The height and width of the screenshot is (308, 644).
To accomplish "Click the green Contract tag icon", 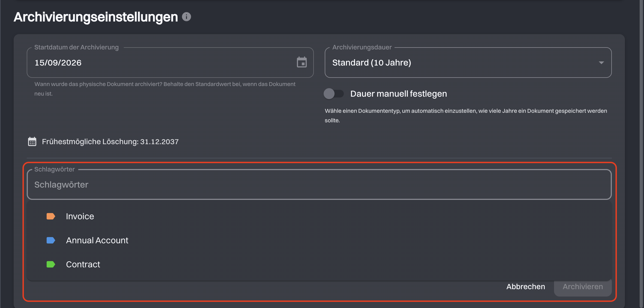I will 51,265.
